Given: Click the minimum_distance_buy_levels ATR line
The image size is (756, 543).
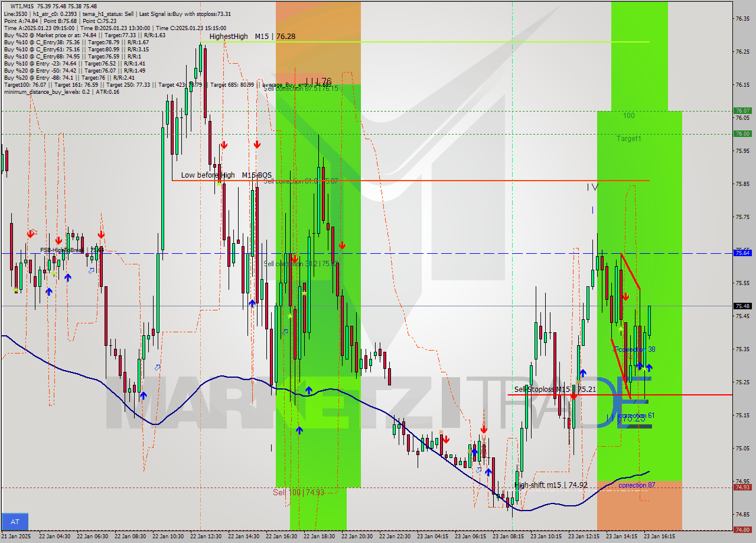Looking at the screenshot, I should click(61, 91).
